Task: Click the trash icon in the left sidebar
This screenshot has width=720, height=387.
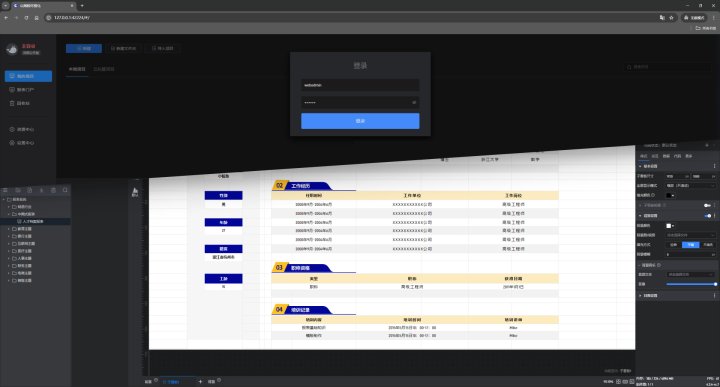Action: pyautogui.click(x=12, y=103)
